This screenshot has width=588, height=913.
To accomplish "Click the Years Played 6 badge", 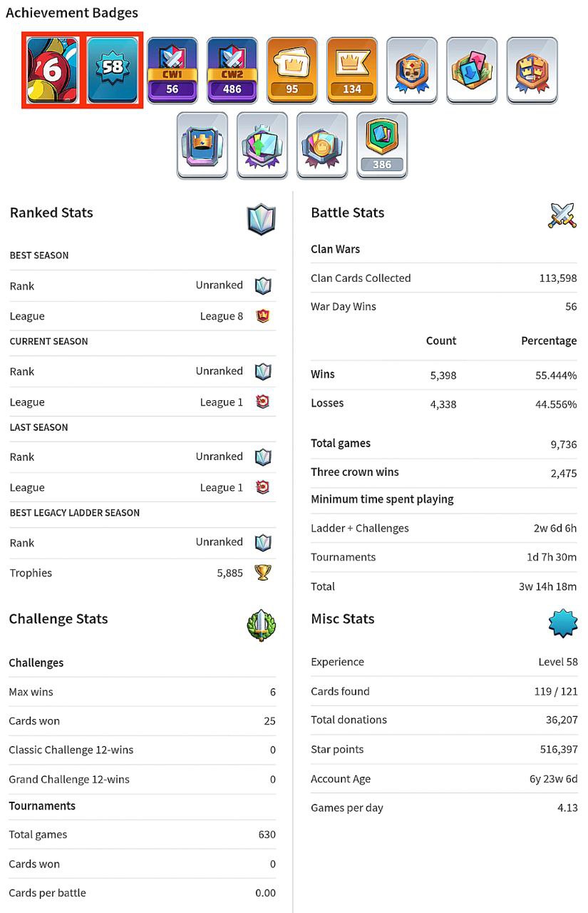I will coord(53,70).
